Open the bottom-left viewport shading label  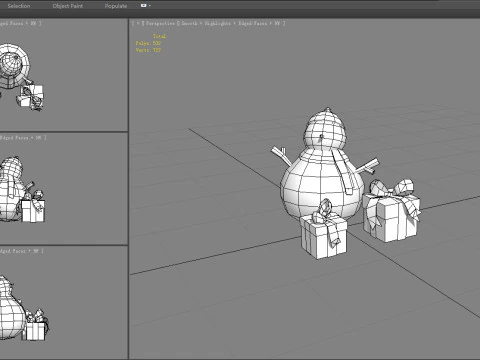point(22,251)
